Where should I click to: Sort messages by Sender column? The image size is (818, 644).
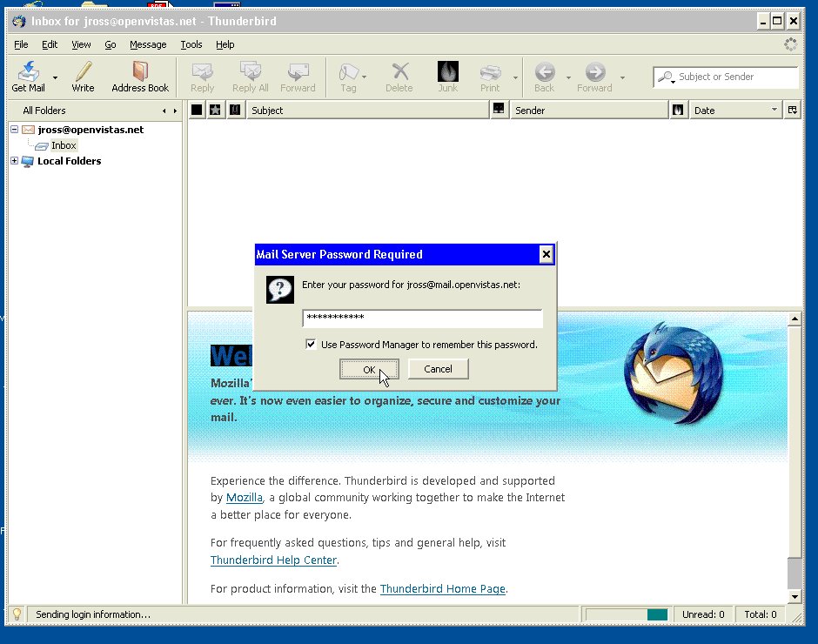tap(589, 111)
